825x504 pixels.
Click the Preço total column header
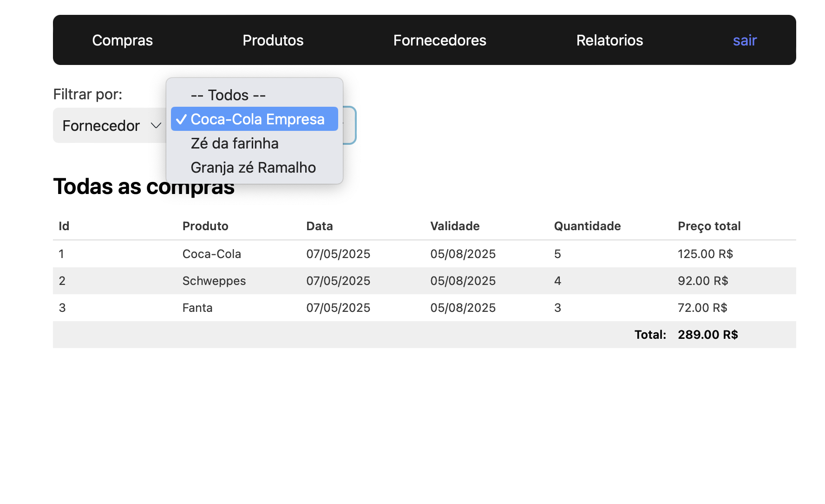tap(709, 226)
